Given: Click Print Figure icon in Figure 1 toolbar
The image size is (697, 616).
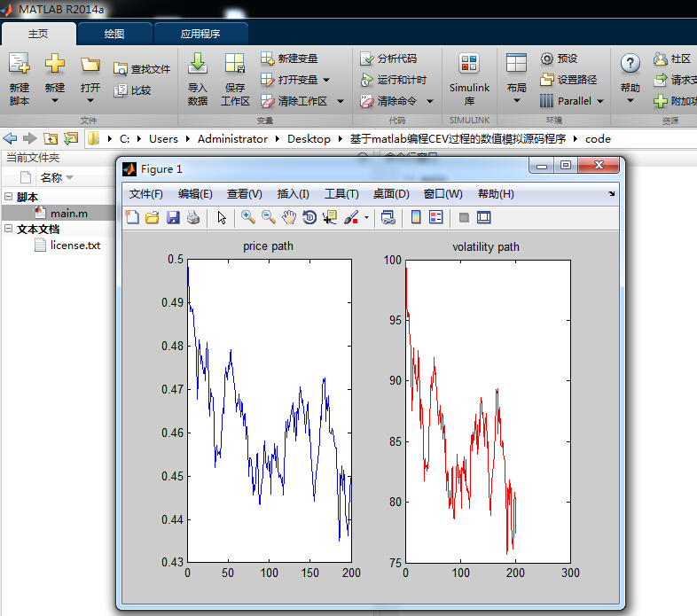Looking at the screenshot, I should (x=193, y=217).
